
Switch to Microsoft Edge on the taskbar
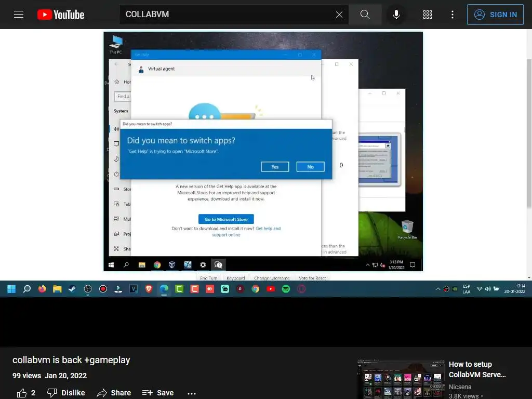164,289
